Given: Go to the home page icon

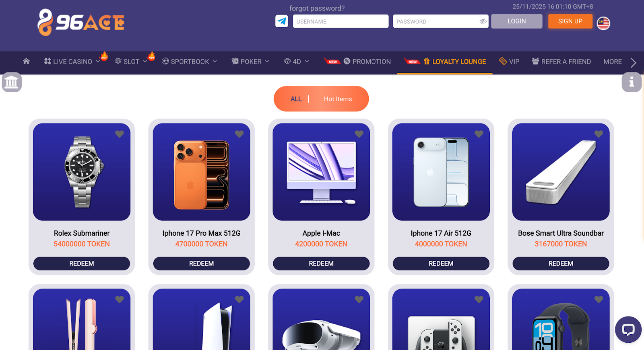Looking at the screenshot, I should tap(26, 61).
